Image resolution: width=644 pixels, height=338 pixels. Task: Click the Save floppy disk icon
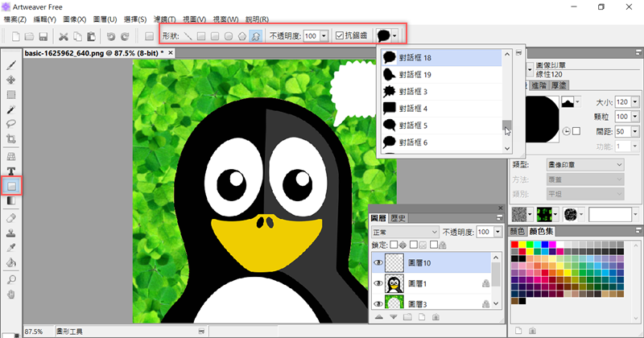(41, 35)
